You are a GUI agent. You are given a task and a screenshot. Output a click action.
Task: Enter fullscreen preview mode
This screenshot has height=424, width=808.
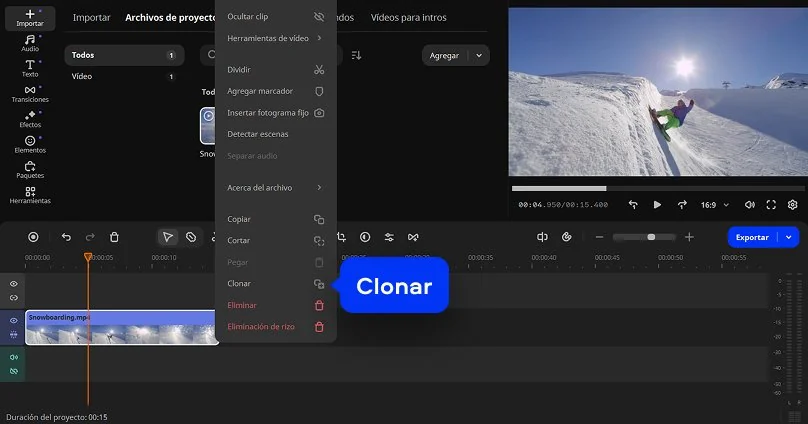[x=771, y=204]
